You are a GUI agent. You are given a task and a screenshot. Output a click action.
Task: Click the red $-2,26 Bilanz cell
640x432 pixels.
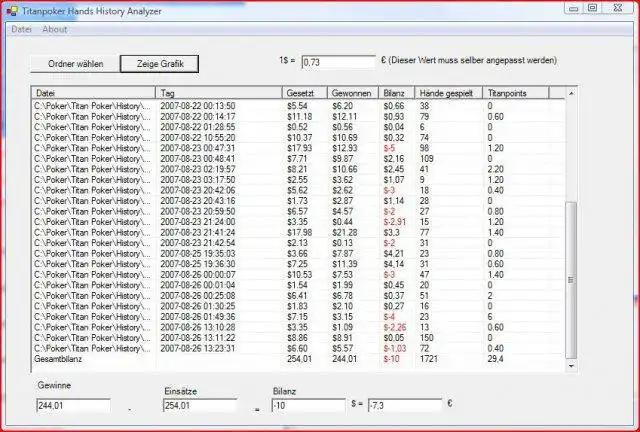394,327
